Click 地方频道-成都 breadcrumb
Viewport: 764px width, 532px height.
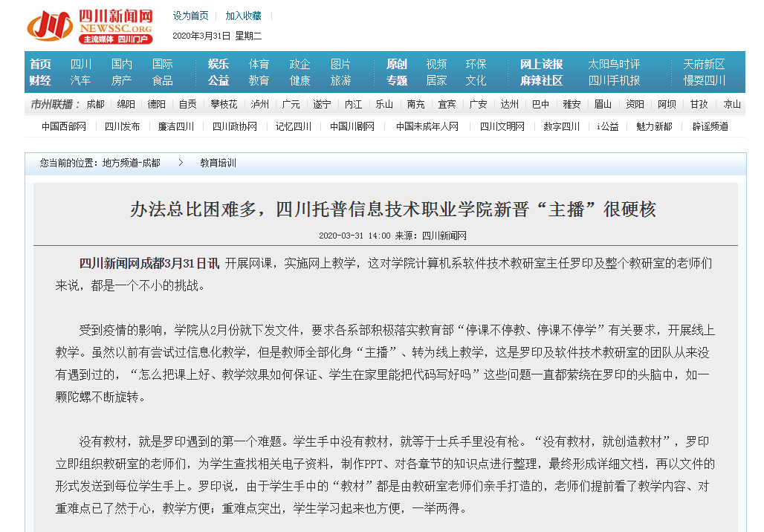click(131, 163)
